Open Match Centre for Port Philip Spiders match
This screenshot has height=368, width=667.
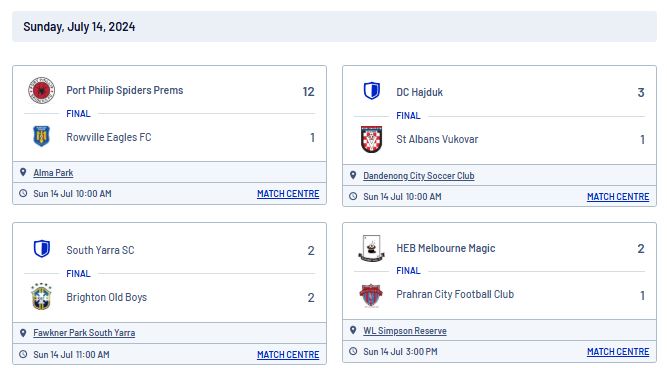tap(288, 194)
